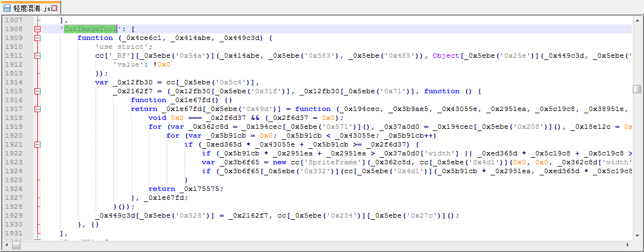Image resolution: width=644 pixels, height=252 pixels.
Task: Click the 'for' keyword on line 1919
Action: 155,127
